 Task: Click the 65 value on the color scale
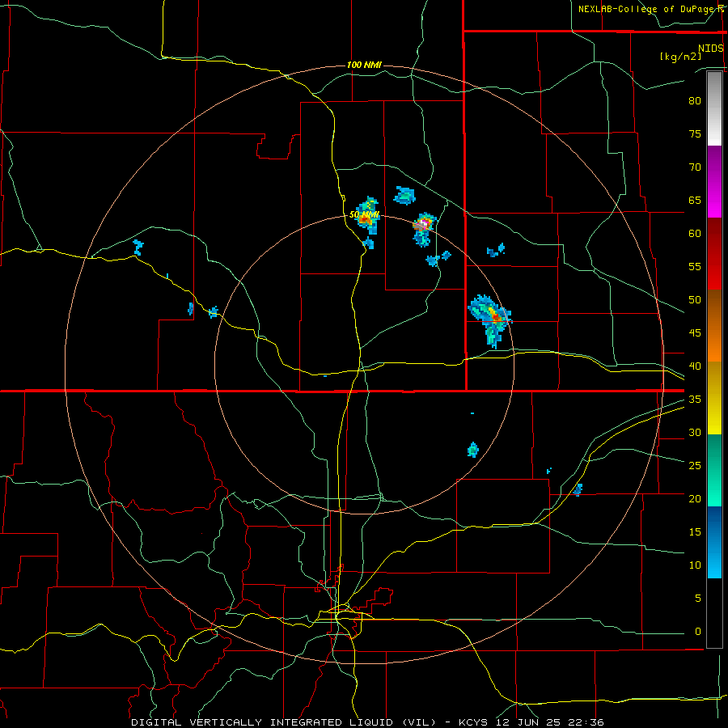pyautogui.click(x=695, y=201)
